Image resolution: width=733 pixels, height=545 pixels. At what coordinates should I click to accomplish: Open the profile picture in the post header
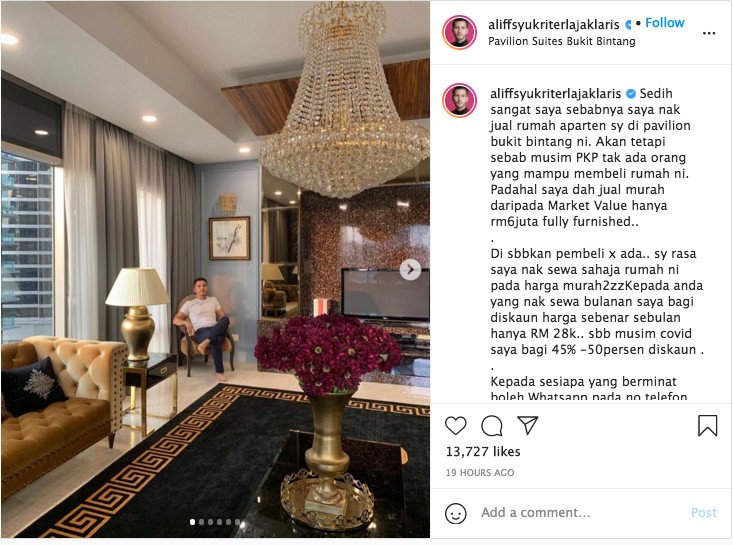pyautogui.click(x=460, y=32)
